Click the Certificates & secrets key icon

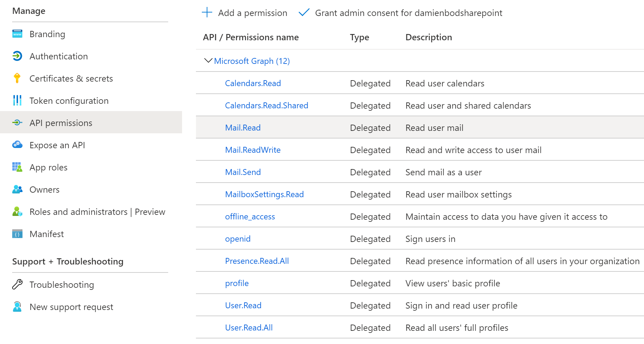17,78
